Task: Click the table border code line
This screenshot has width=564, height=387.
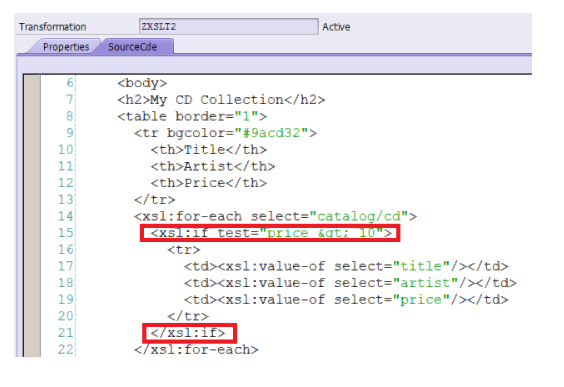Action: point(192,116)
